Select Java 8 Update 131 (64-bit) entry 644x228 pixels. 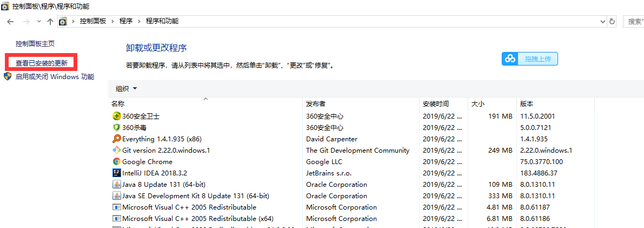coord(164,184)
